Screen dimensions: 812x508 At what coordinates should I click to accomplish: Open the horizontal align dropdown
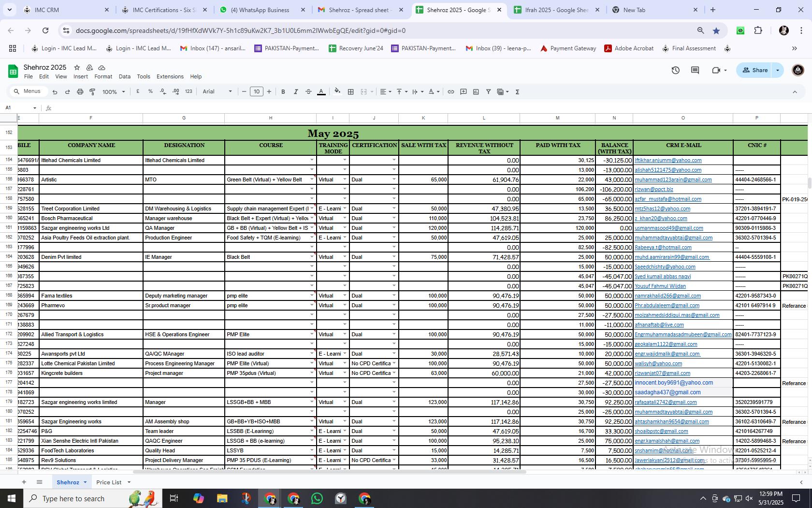385,92
